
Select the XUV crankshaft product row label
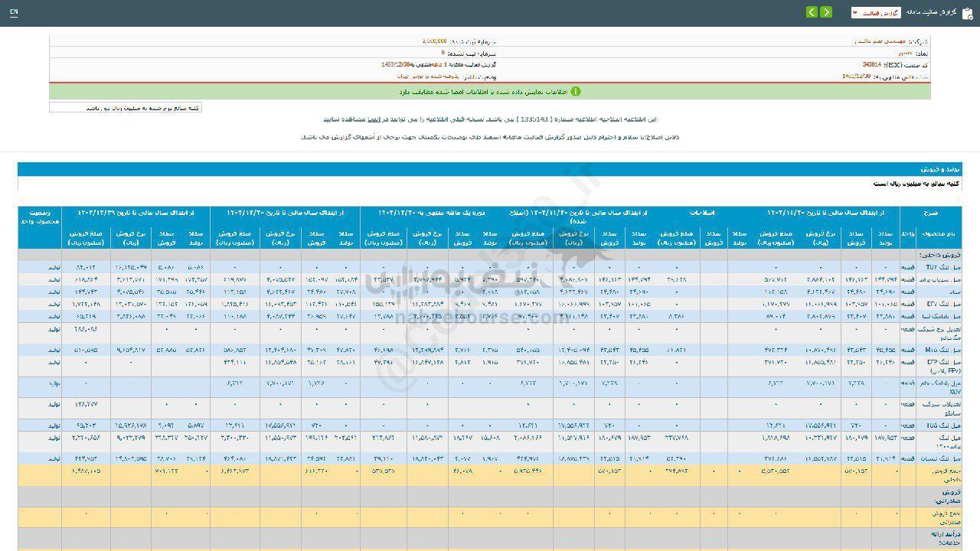coord(939,386)
